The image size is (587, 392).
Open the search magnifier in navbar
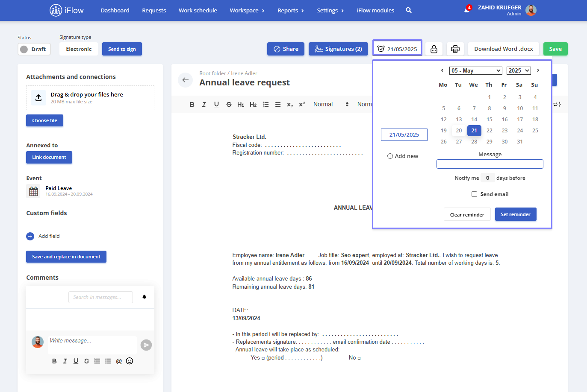pyautogui.click(x=409, y=10)
